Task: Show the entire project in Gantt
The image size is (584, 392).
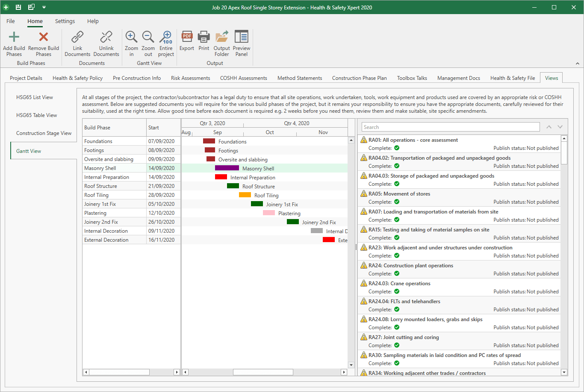Action: tap(166, 37)
